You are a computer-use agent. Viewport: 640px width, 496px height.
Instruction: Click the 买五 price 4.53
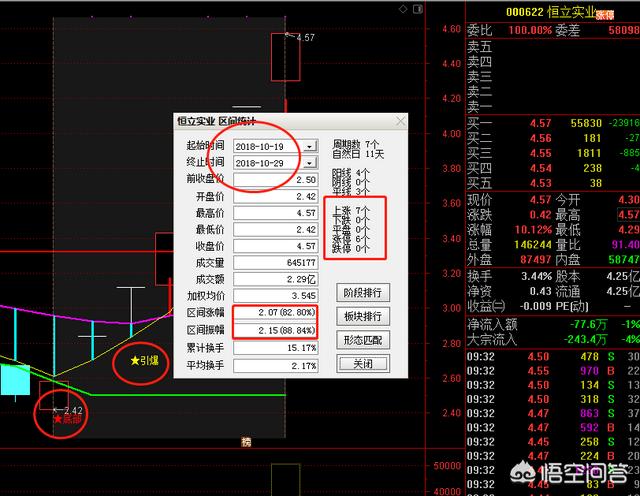tap(540, 183)
